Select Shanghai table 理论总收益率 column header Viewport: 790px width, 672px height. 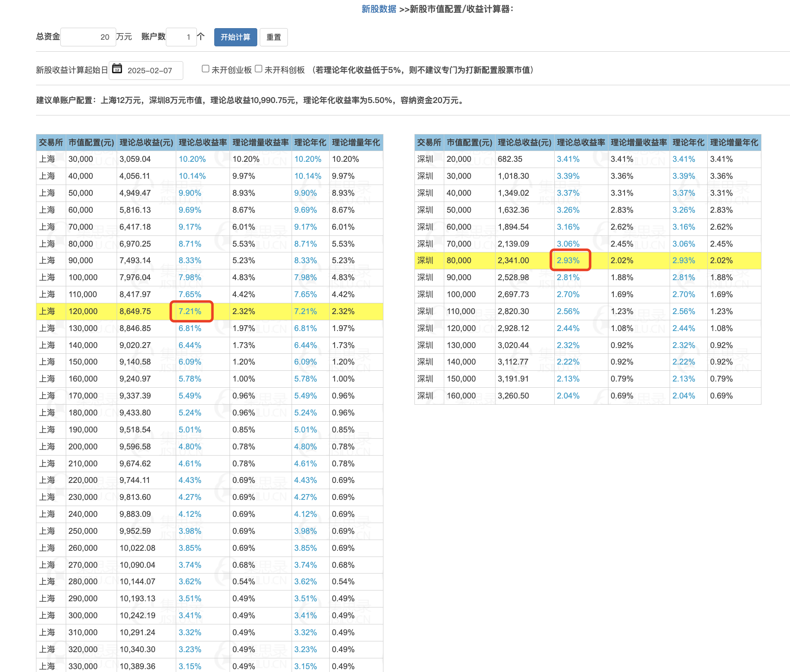(203, 143)
